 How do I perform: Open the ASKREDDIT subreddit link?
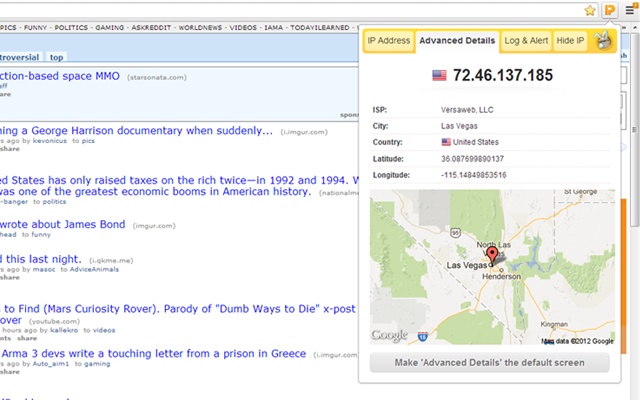151,28
